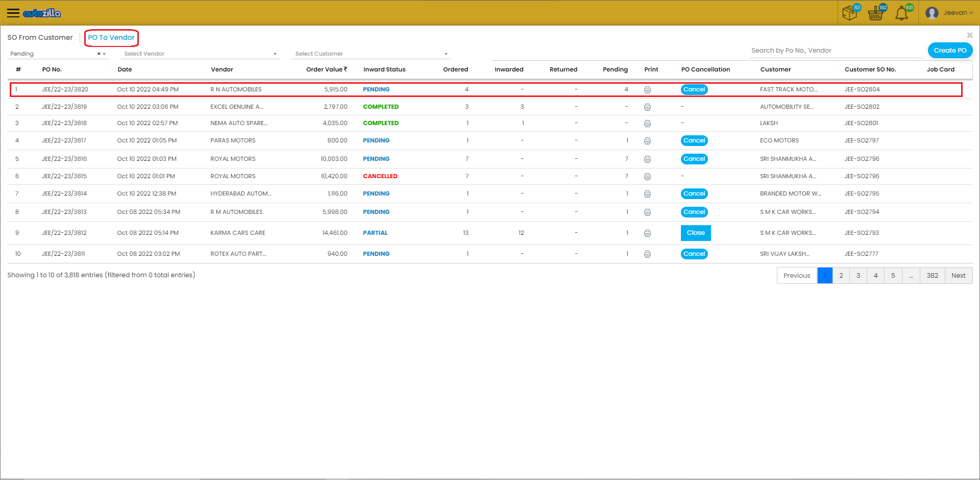Go to page 4
The image size is (980, 484).
coord(876,276)
